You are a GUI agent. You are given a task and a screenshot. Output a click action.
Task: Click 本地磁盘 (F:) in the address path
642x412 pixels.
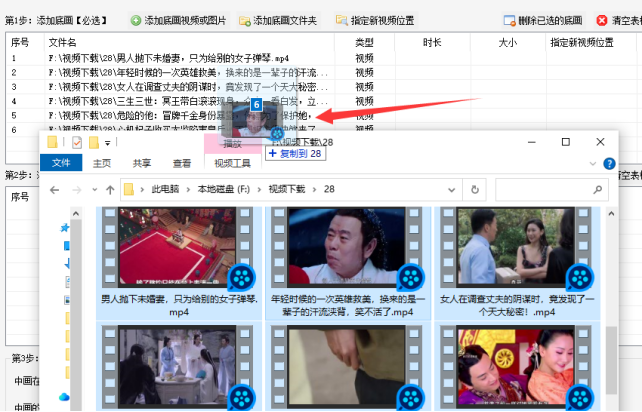point(224,189)
